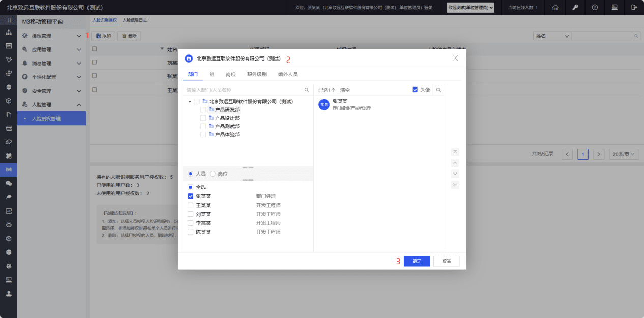Select the 岗位 radio option
The image size is (644, 318).
(213, 174)
